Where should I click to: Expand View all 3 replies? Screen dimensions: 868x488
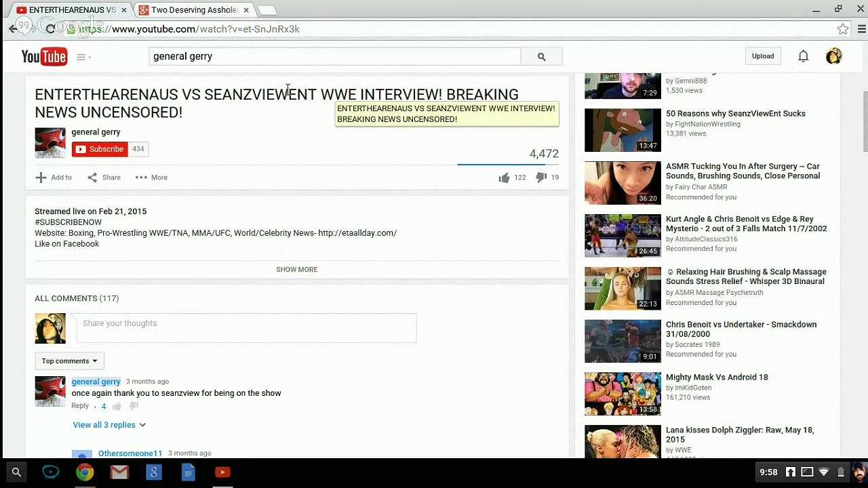[109, 425]
